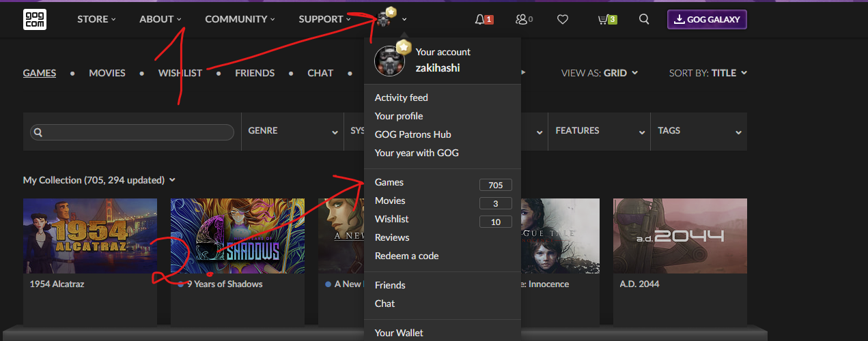
Task: Switch to the WISHLIST tab
Action: click(x=180, y=73)
